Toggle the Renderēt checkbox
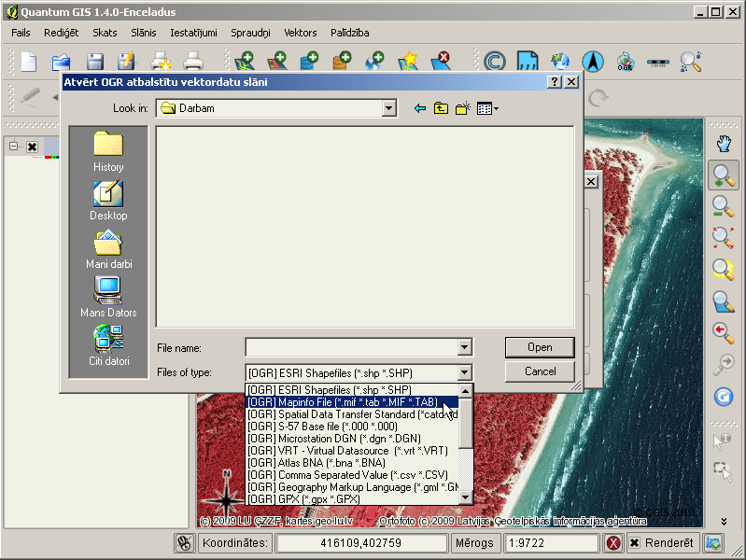746x560 pixels. 635,543
